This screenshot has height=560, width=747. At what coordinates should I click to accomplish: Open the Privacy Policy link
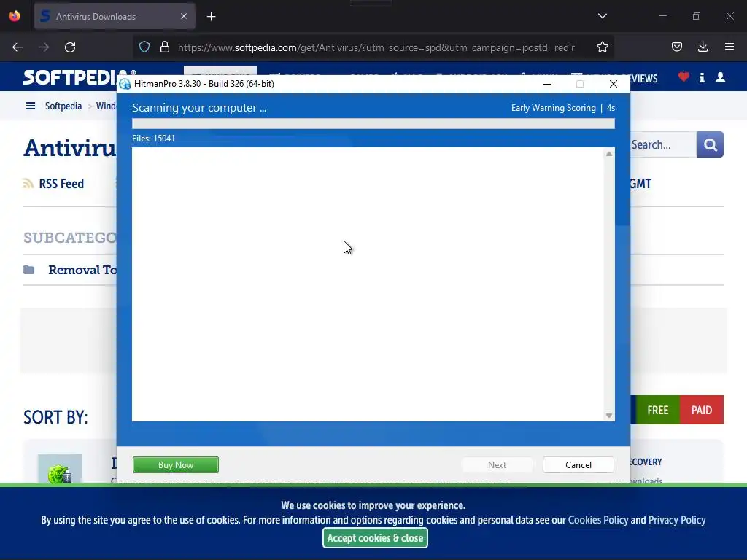pyautogui.click(x=677, y=520)
